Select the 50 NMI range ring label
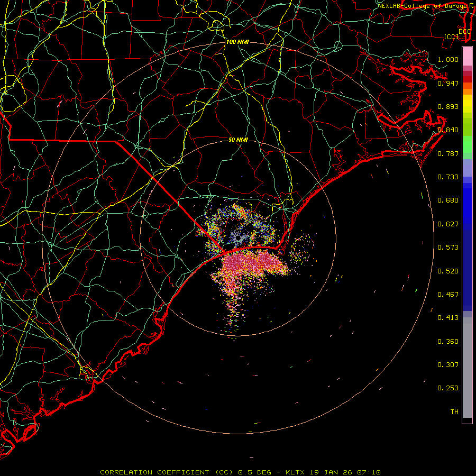This screenshot has width=476, height=476. 239,140
